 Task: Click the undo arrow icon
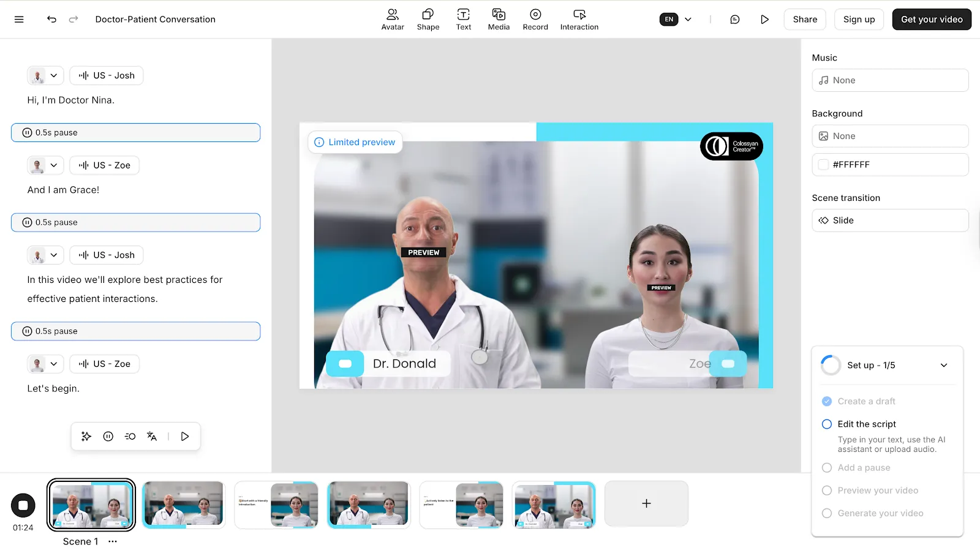[x=51, y=20]
